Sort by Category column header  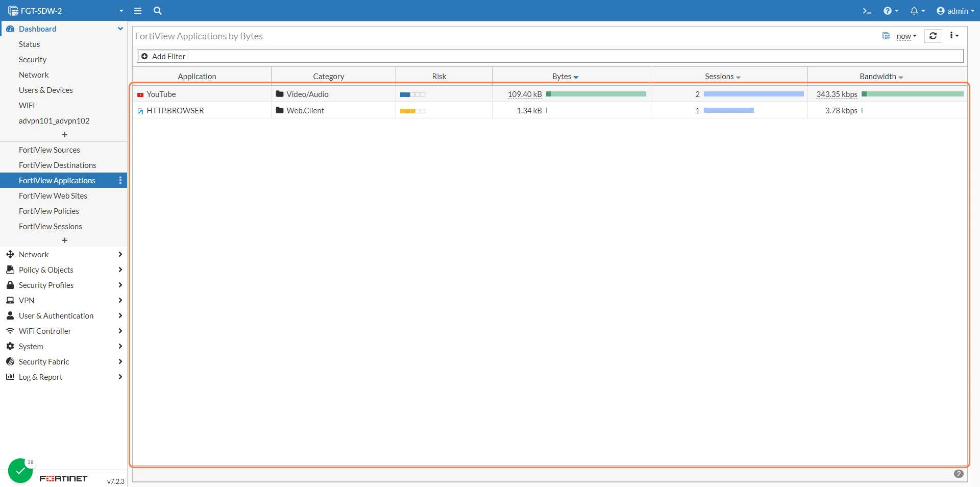pyautogui.click(x=329, y=76)
